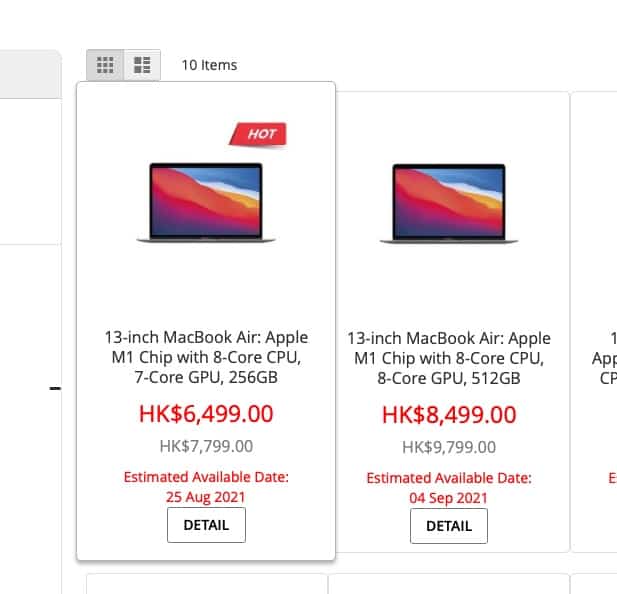Select the HK$7,799.00 original price
The width and height of the screenshot is (617, 594).
pyautogui.click(x=206, y=446)
